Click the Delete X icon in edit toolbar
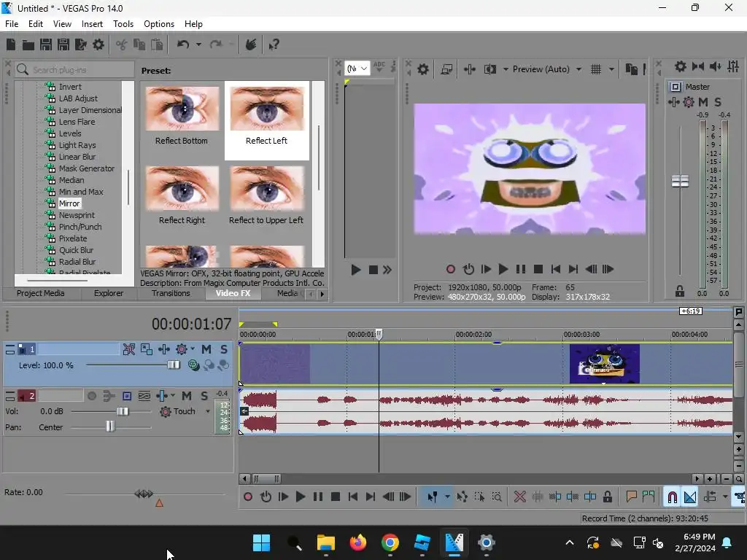The height and width of the screenshot is (560, 747). [519, 497]
